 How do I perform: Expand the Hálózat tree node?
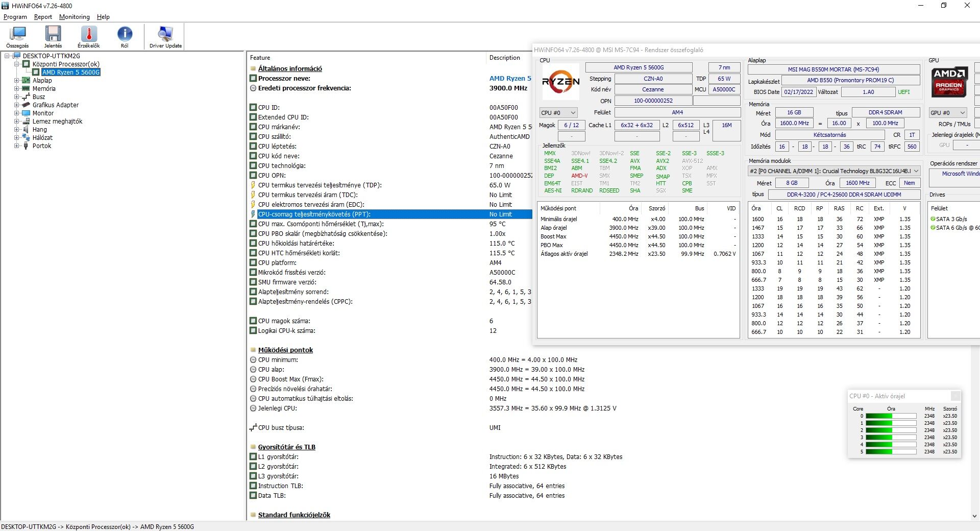click(x=16, y=137)
